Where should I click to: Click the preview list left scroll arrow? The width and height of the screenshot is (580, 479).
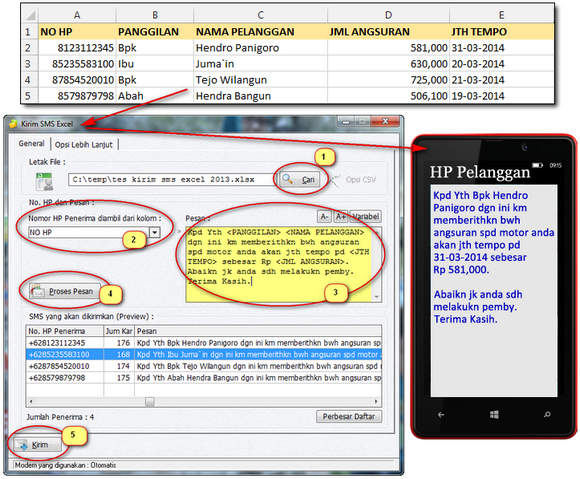[31, 402]
